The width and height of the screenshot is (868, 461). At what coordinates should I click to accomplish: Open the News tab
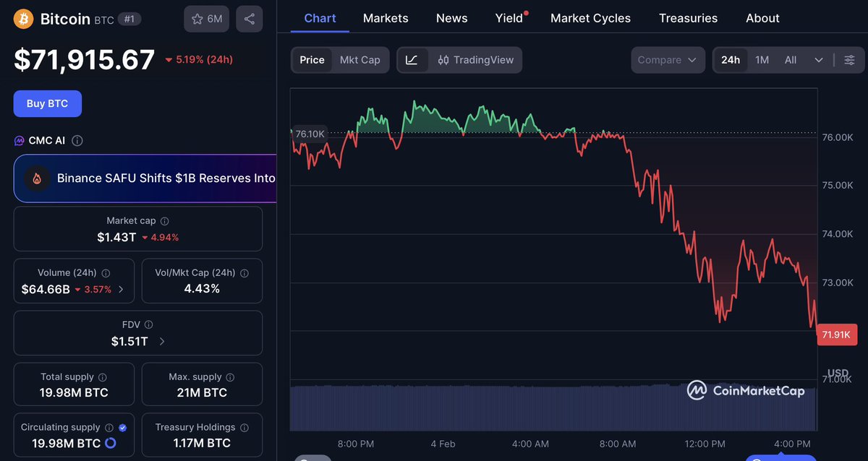tap(451, 18)
